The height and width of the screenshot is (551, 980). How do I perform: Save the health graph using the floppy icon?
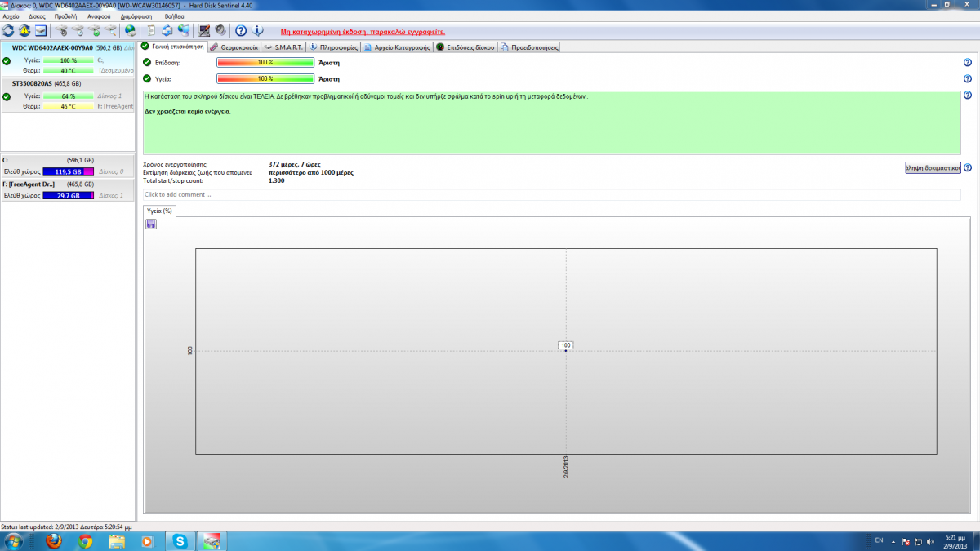[x=151, y=224]
